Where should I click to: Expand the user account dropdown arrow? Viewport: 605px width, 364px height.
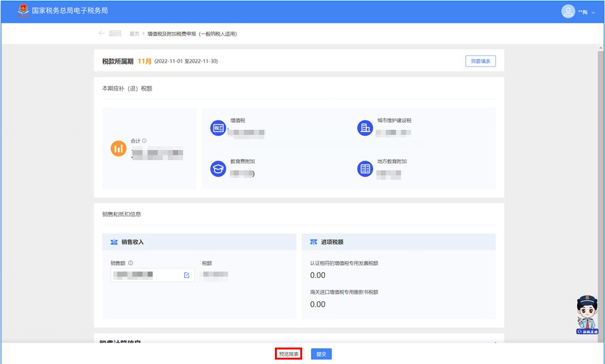594,12
